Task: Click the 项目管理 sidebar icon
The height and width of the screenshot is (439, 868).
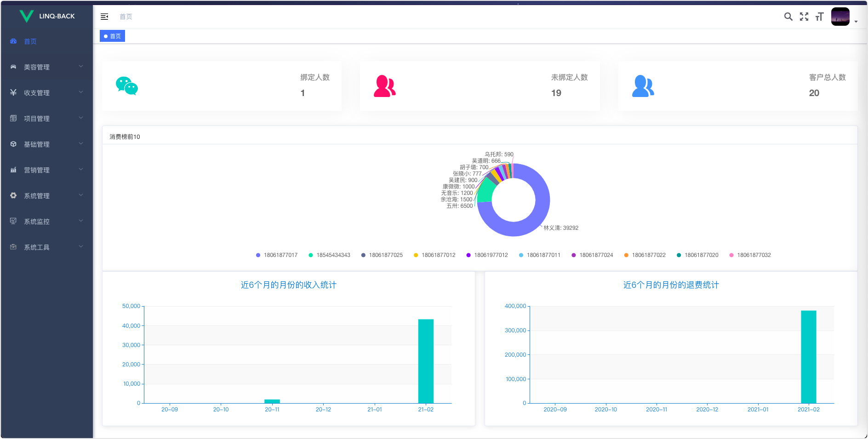Action: 13,119
